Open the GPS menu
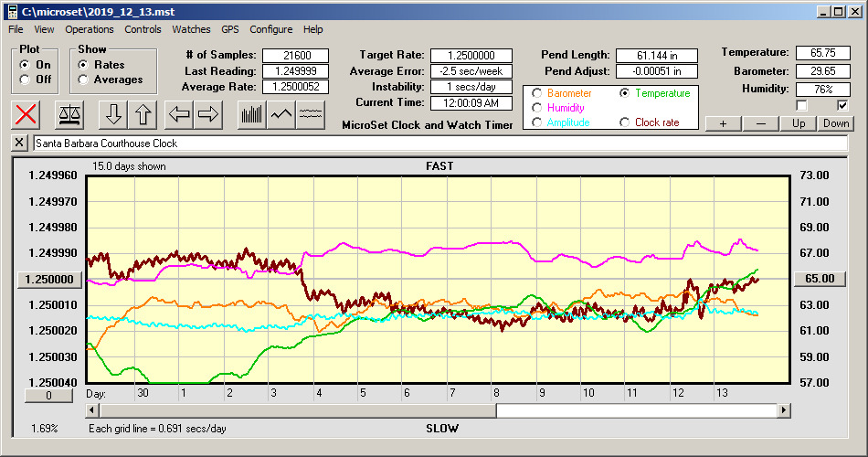 (229, 29)
